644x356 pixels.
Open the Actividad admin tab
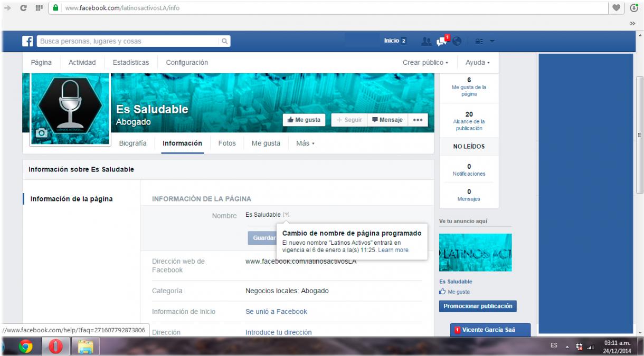pos(82,62)
